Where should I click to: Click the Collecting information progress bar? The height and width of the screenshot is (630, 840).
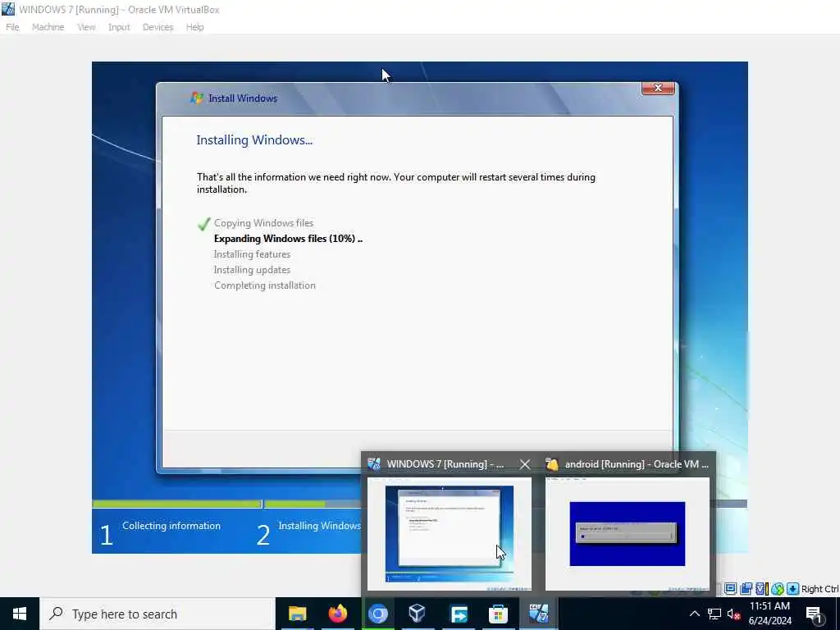tap(176, 504)
